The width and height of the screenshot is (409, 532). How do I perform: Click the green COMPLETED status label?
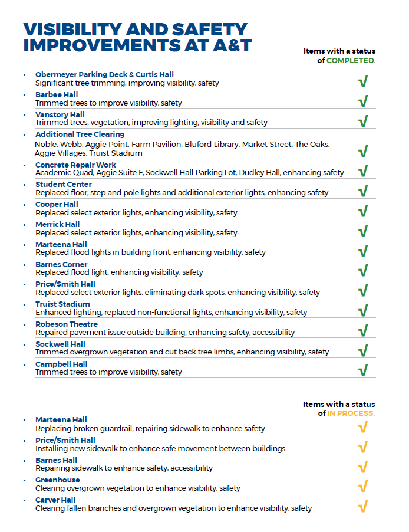[351, 61]
